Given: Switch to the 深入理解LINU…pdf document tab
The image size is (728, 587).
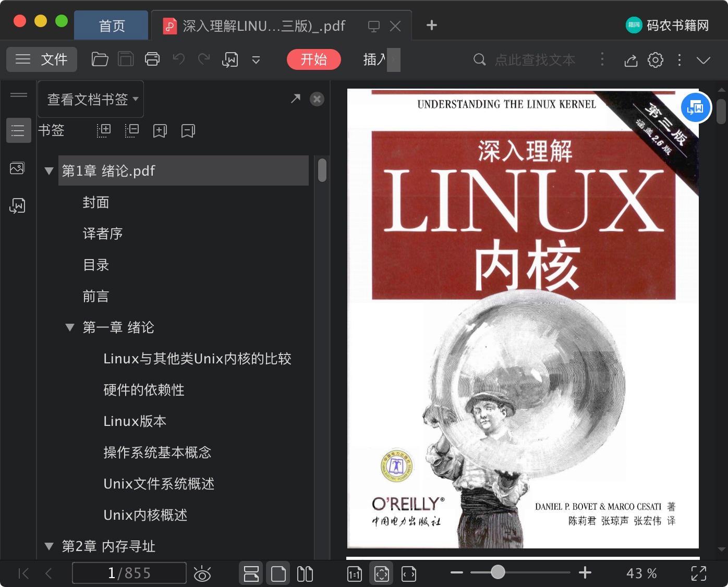Looking at the screenshot, I should pyautogui.click(x=264, y=26).
